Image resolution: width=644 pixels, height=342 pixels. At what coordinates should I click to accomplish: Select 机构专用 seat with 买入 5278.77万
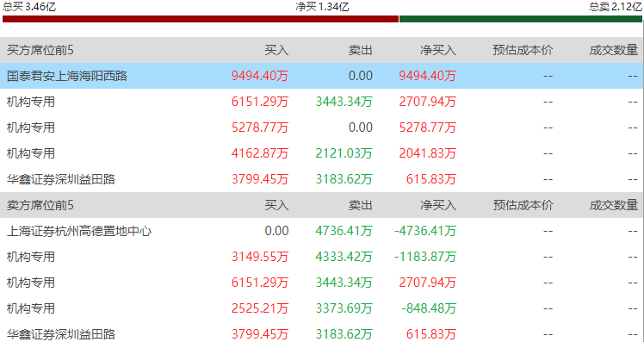coord(31,127)
